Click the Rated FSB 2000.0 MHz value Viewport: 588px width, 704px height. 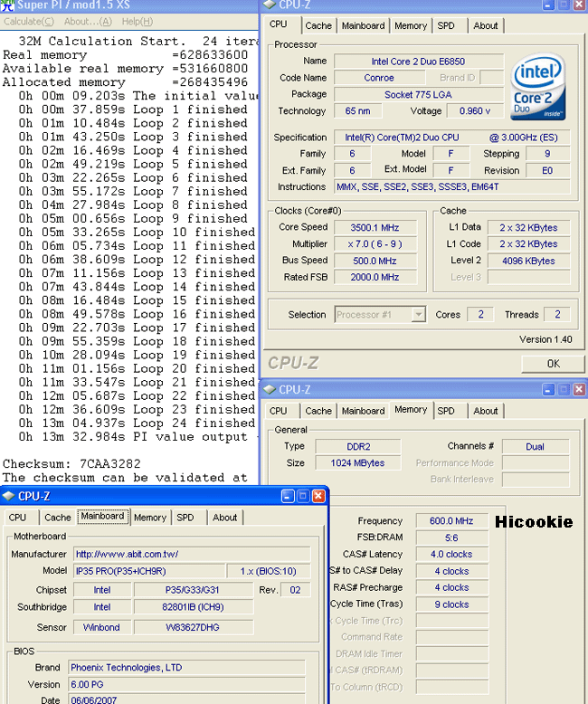coord(375,278)
